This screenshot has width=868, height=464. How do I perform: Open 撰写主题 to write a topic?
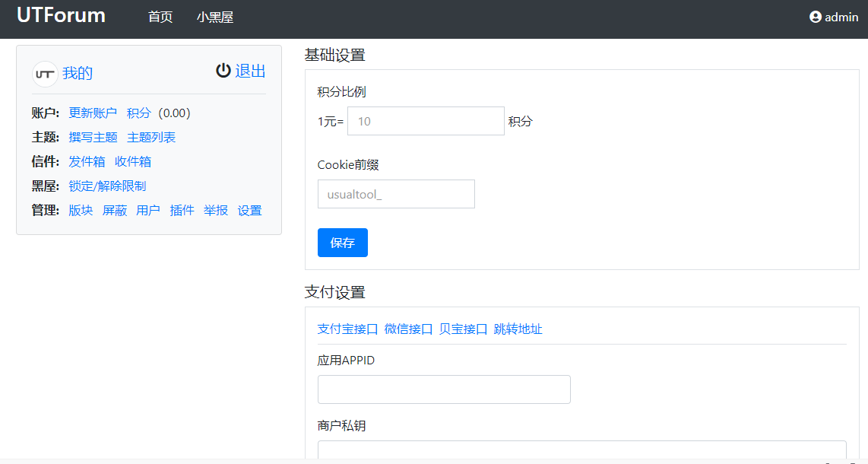[93, 138]
